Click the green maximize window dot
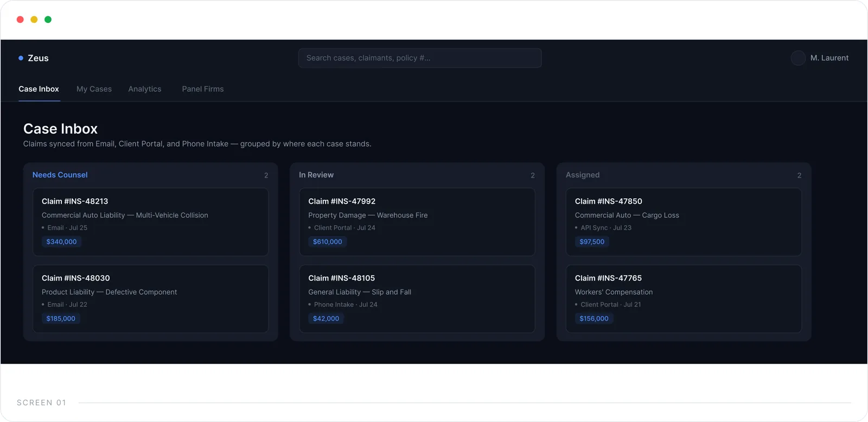The width and height of the screenshot is (868, 422). tap(48, 20)
